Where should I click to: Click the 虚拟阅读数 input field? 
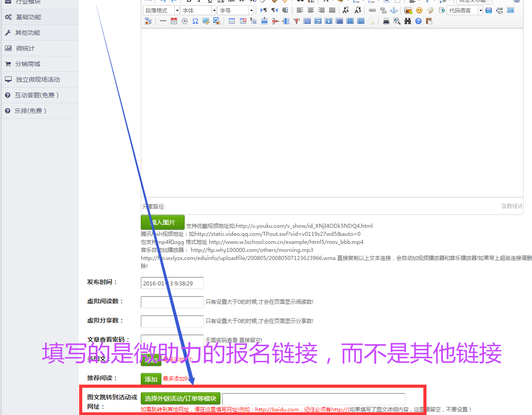[172, 302]
